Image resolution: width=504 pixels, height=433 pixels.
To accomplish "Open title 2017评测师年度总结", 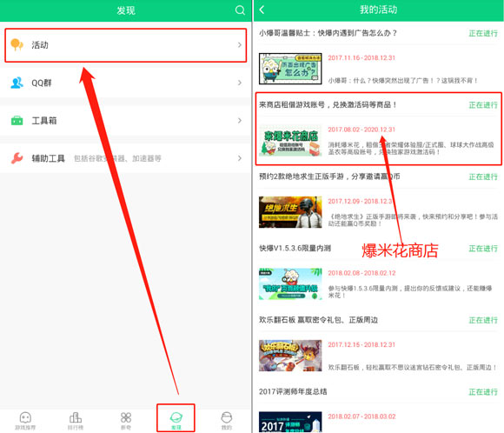I will [293, 391].
